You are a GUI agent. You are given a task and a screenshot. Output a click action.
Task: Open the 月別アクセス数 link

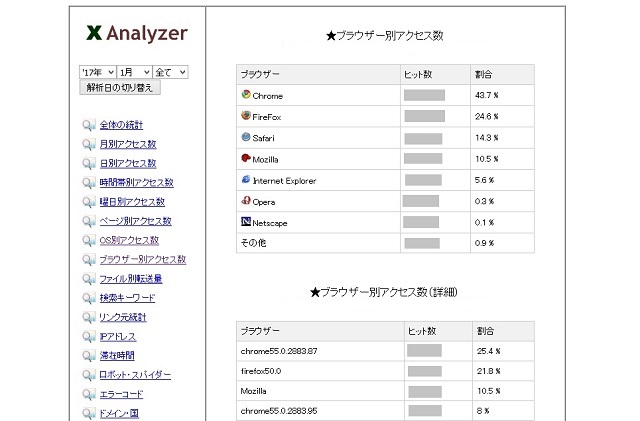click(x=128, y=144)
